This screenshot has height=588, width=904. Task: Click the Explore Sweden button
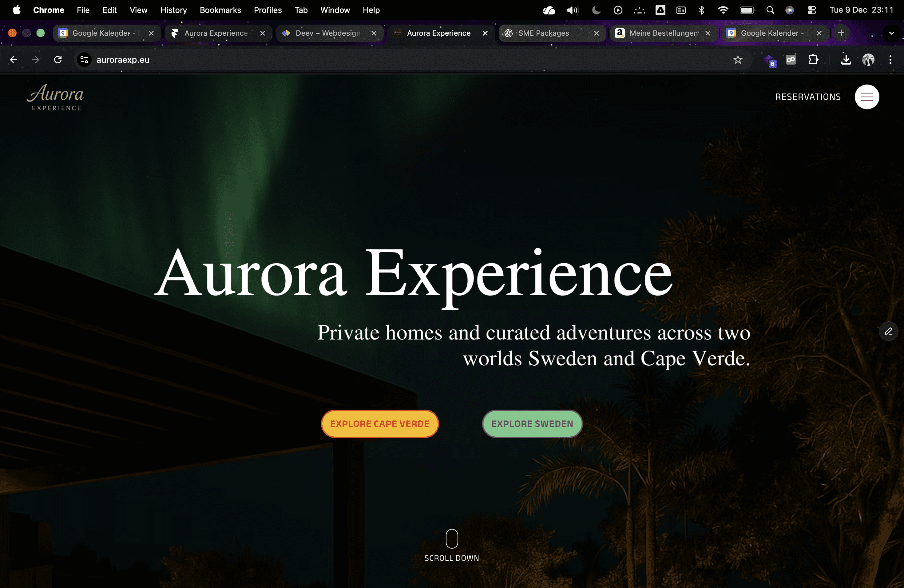532,423
